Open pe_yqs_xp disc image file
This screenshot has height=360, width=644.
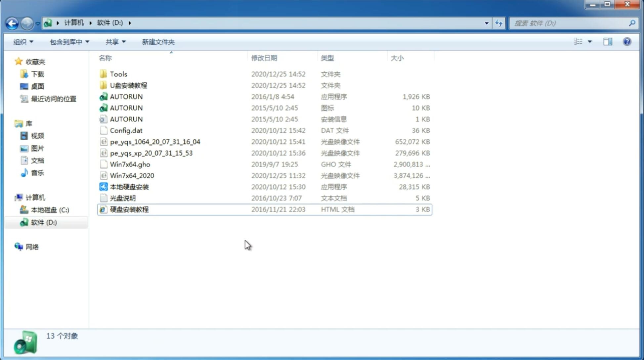coord(151,153)
